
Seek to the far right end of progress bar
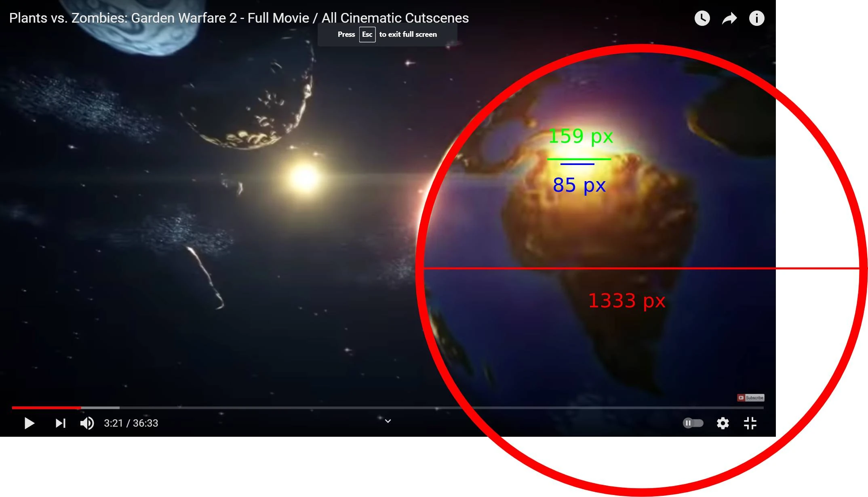tap(762, 408)
